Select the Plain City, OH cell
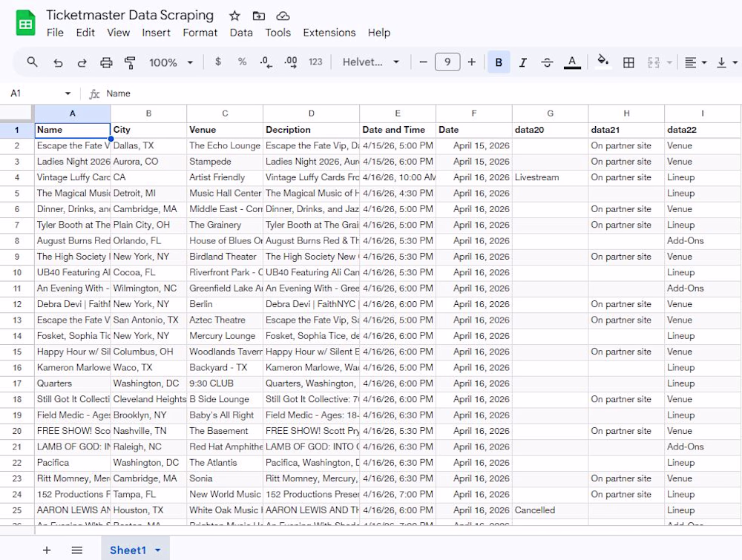The image size is (742, 560). [148, 225]
